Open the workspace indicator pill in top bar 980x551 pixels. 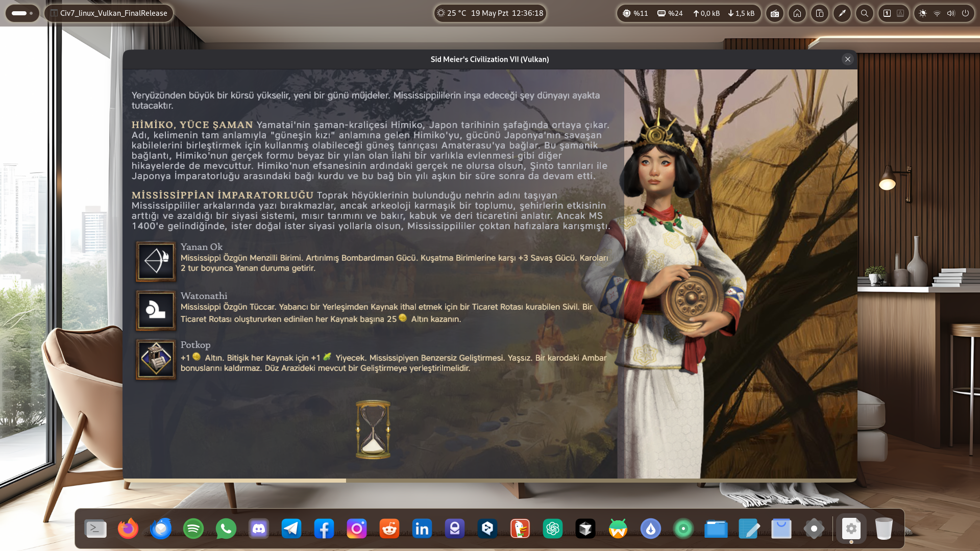[22, 13]
